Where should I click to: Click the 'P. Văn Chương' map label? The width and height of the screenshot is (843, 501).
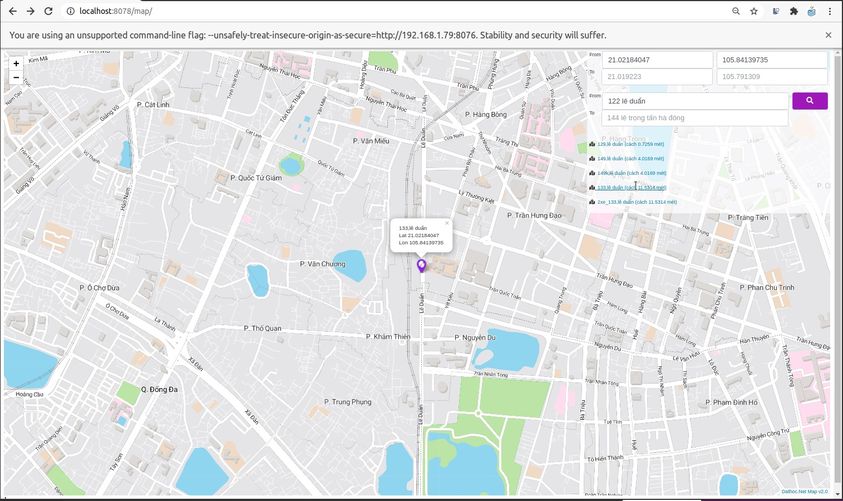pyautogui.click(x=322, y=264)
